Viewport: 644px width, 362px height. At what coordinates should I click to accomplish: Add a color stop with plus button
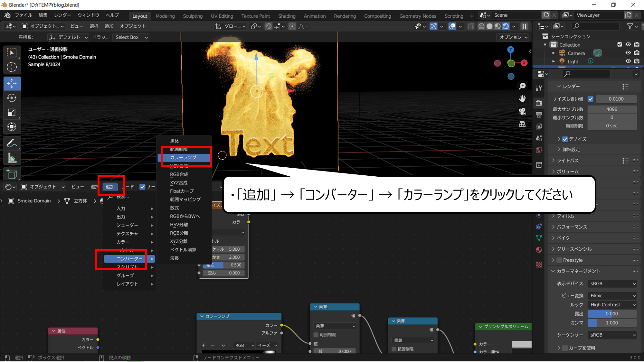(x=204, y=345)
